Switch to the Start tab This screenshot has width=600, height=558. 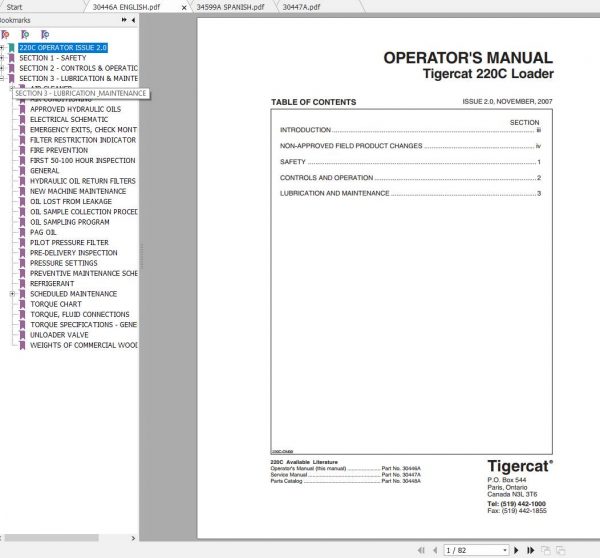coord(15,7)
